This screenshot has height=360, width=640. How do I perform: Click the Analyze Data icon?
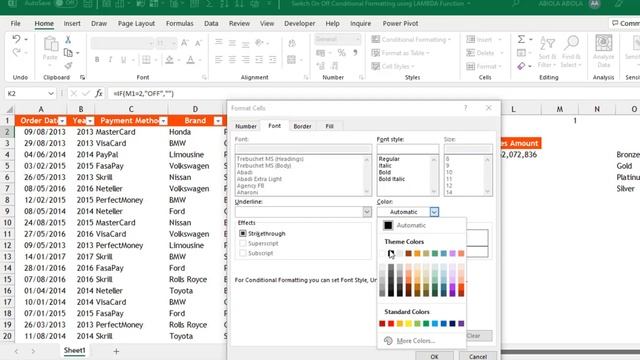[x=604, y=43]
